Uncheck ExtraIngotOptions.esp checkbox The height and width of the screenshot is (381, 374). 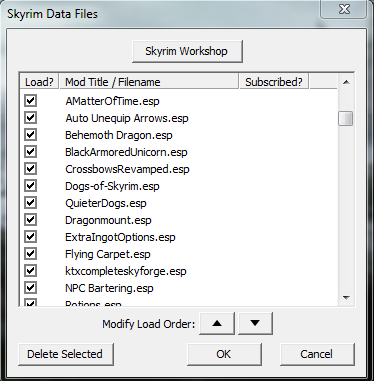coord(30,237)
